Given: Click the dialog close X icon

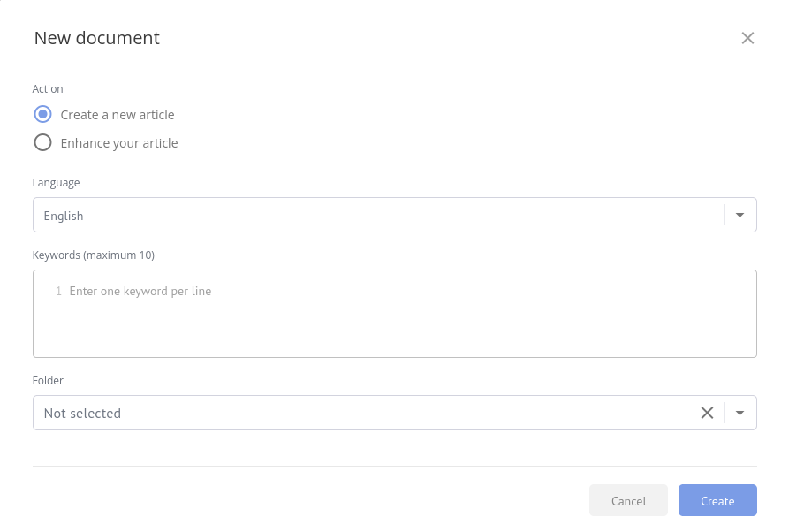Looking at the screenshot, I should tap(747, 38).
